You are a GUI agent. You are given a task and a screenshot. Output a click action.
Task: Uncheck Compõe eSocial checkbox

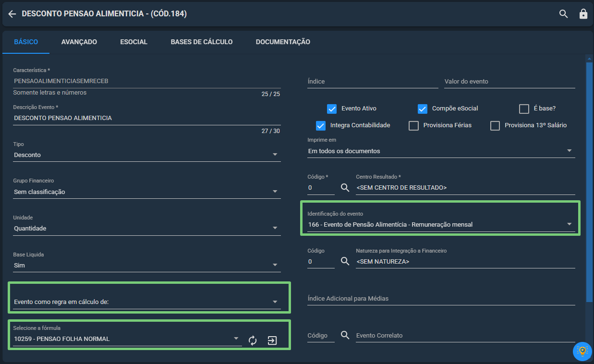423,109
